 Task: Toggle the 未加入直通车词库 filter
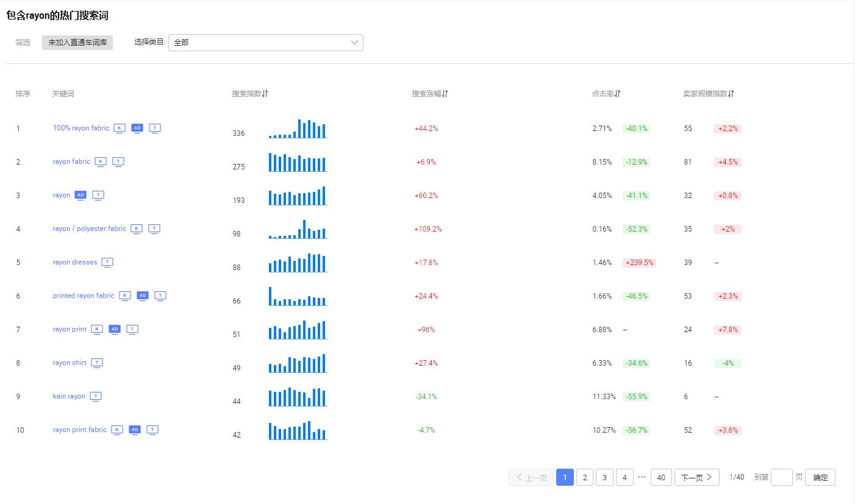pos(77,43)
